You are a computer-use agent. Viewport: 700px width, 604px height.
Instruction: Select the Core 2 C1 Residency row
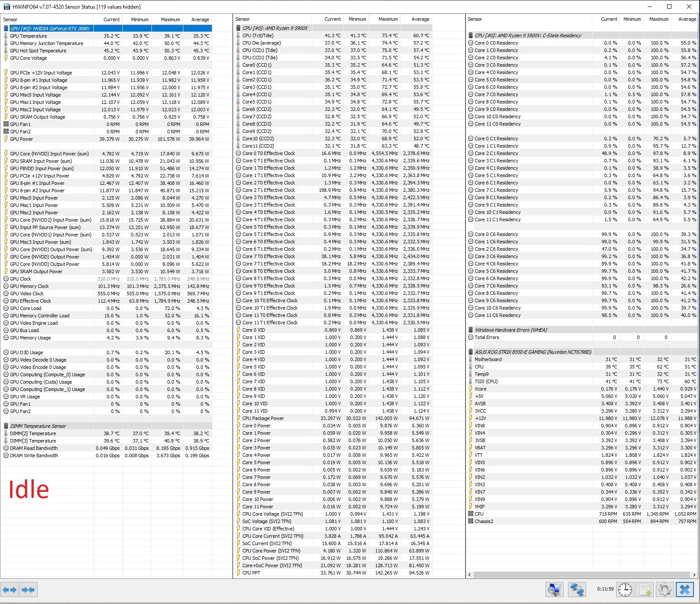582,153
